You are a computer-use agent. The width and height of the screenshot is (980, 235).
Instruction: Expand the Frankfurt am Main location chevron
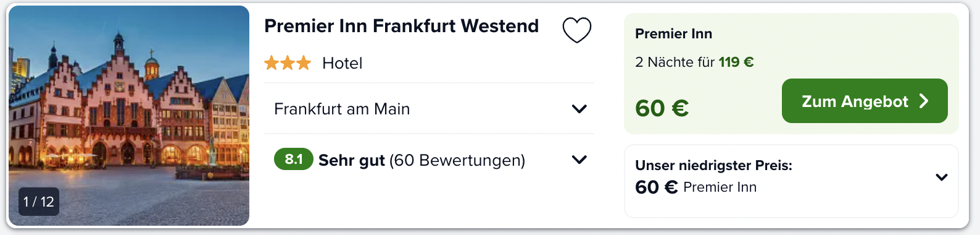[x=579, y=109]
